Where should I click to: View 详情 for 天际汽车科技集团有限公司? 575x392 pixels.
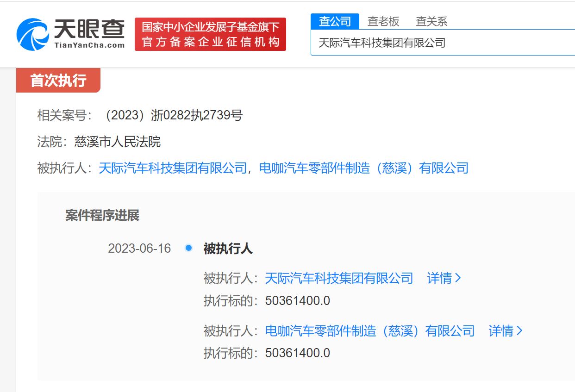coord(444,278)
